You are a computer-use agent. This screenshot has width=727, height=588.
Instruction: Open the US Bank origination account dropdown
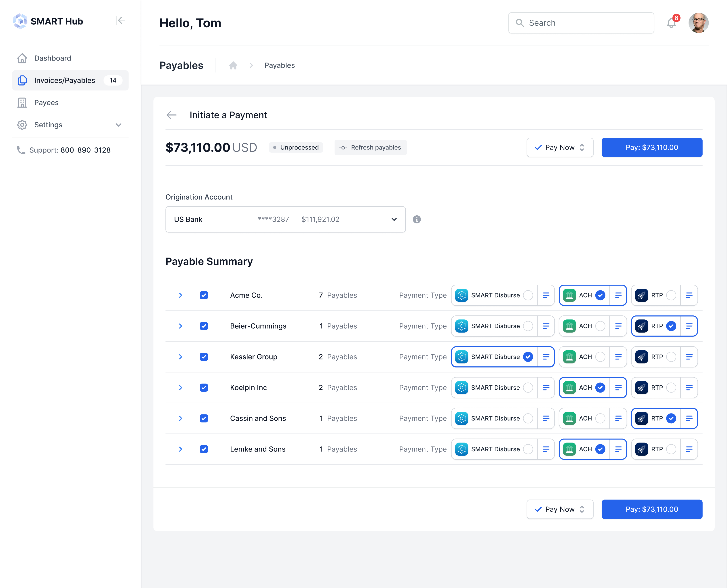click(285, 219)
